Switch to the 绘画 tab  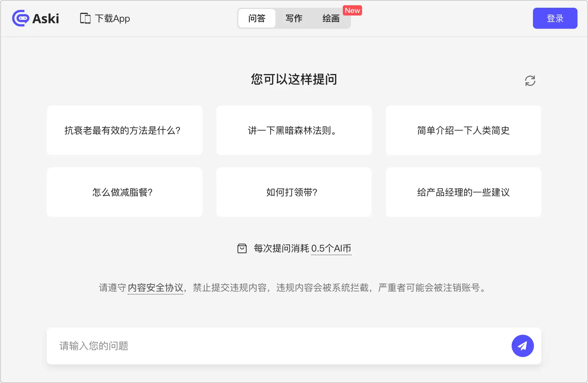[331, 18]
